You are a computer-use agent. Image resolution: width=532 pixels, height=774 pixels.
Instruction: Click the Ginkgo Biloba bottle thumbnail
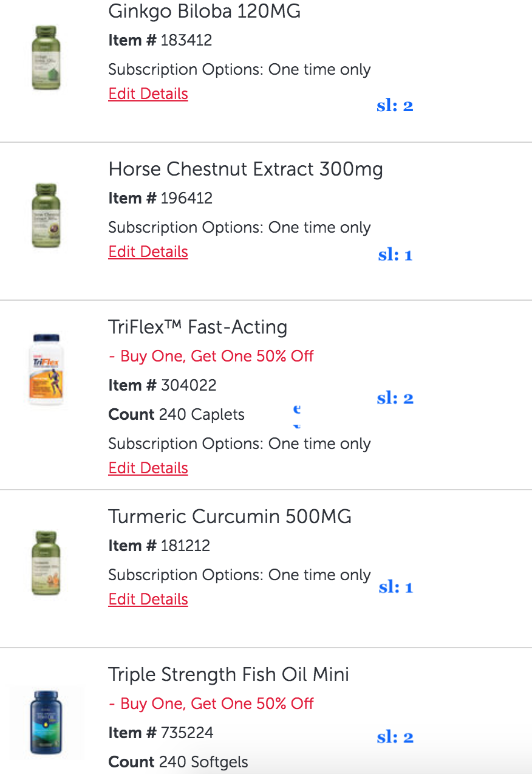click(46, 58)
